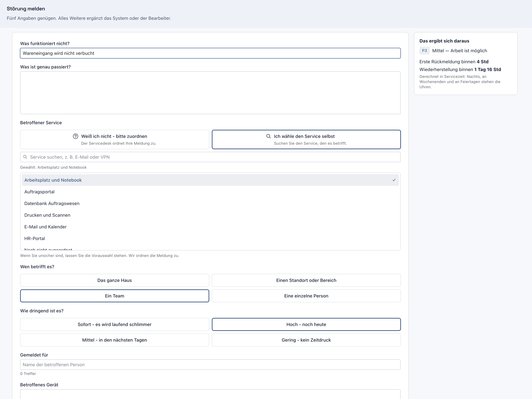Set urgency to 'Sofort - es wird laufend schlimmer'

click(115, 324)
